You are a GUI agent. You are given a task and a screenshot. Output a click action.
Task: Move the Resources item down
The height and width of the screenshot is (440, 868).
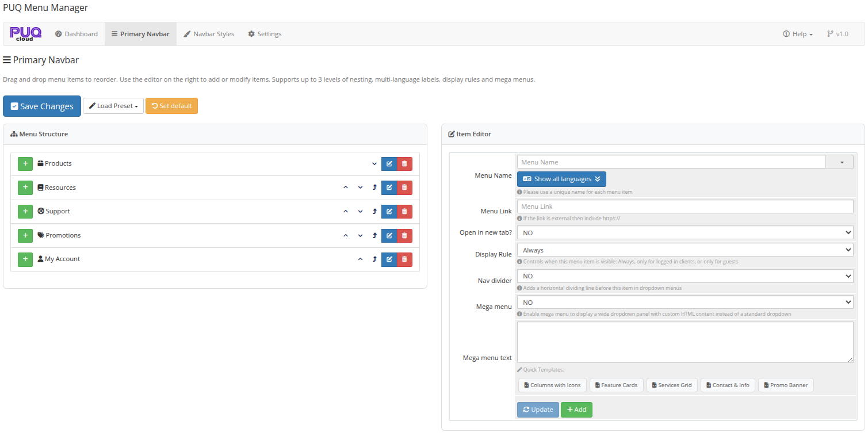click(x=361, y=188)
